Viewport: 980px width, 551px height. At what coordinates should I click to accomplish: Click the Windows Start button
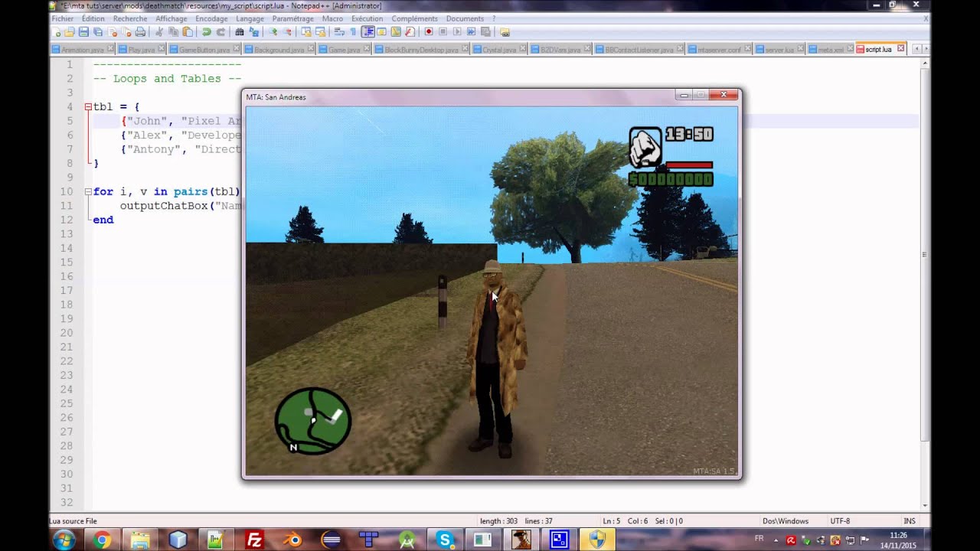[x=64, y=540]
